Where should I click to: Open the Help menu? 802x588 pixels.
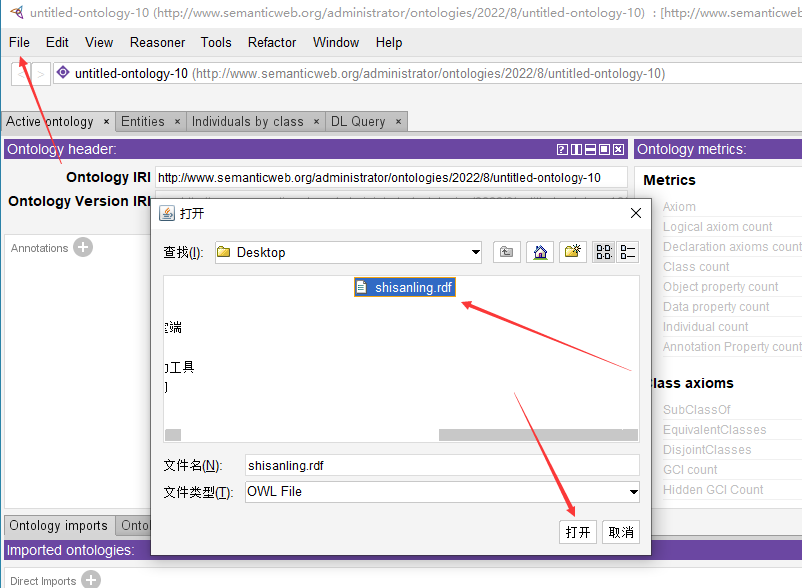pyautogui.click(x=389, y=42)
